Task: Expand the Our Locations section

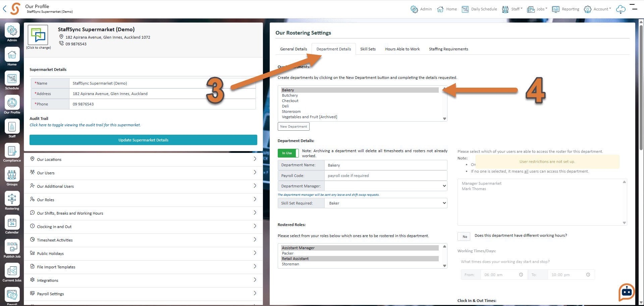Action: click(143, 159)
